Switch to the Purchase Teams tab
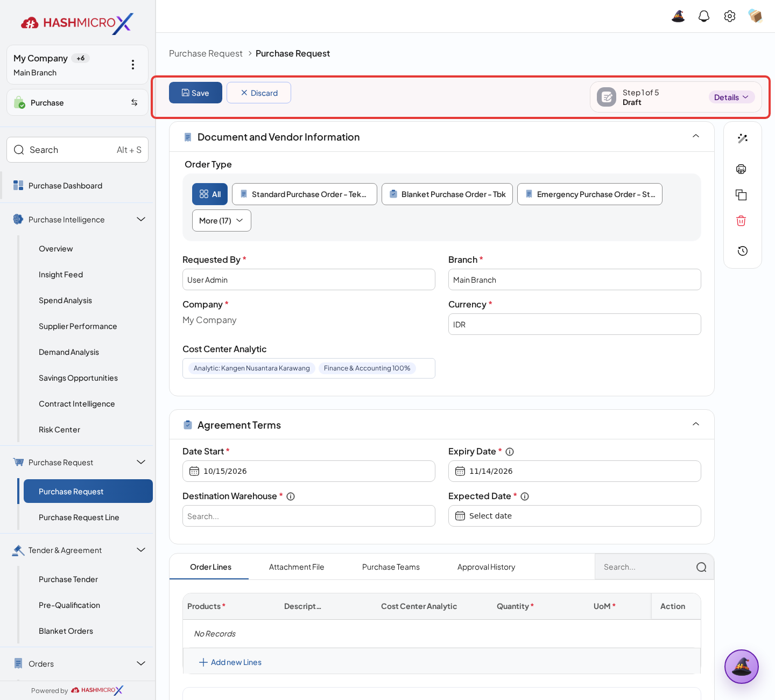This screenshot has width=775, height=700. tap(391, 567)
